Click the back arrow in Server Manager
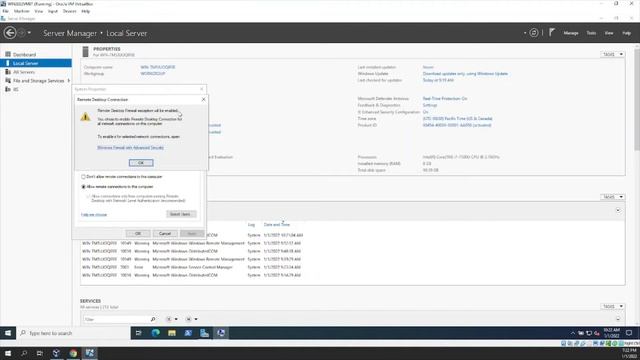 pos(10,33)
